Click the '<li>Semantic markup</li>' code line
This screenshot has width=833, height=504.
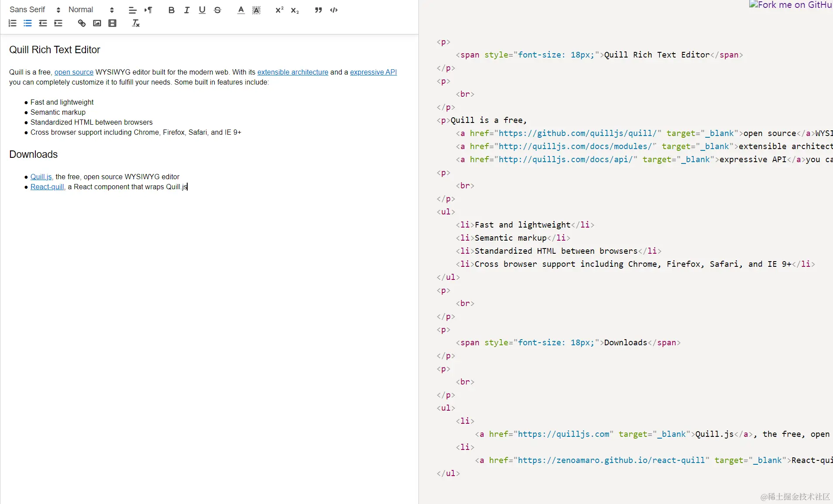(513, 238)
